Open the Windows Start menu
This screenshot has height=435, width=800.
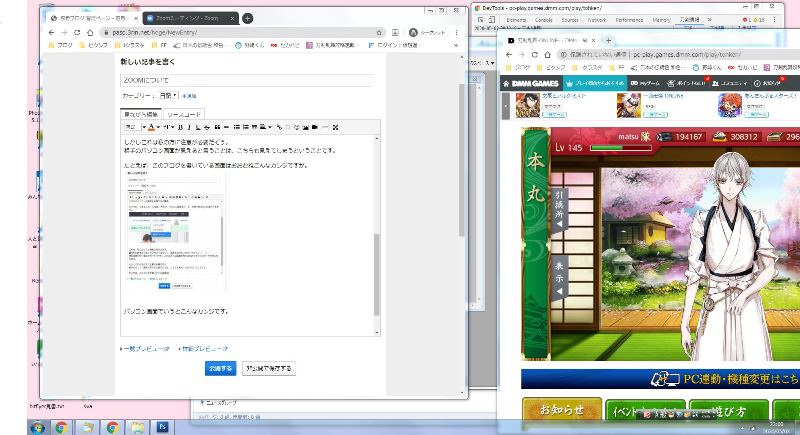coord(38,427)
